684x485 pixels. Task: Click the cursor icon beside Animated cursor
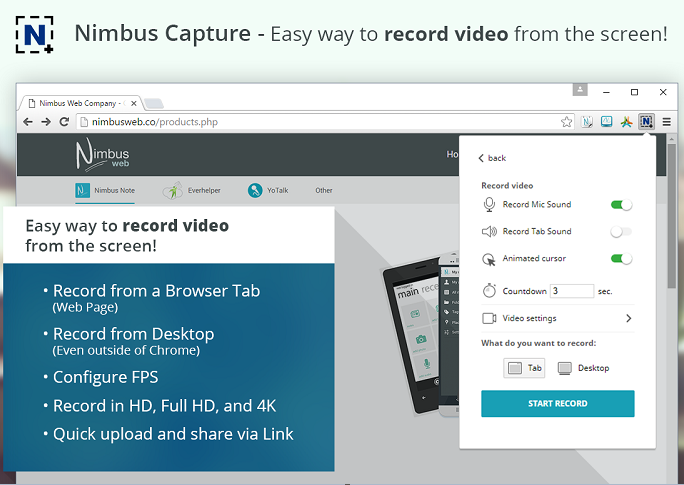point(489,259)
